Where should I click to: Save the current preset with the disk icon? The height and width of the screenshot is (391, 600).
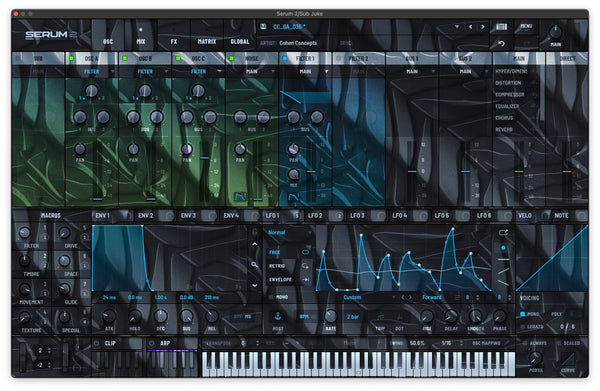(263, 26)
